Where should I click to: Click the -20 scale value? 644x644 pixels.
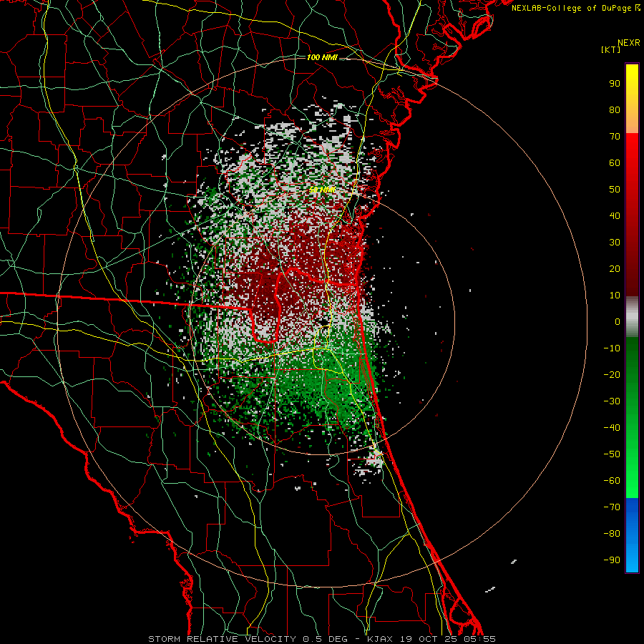(612, 375)
